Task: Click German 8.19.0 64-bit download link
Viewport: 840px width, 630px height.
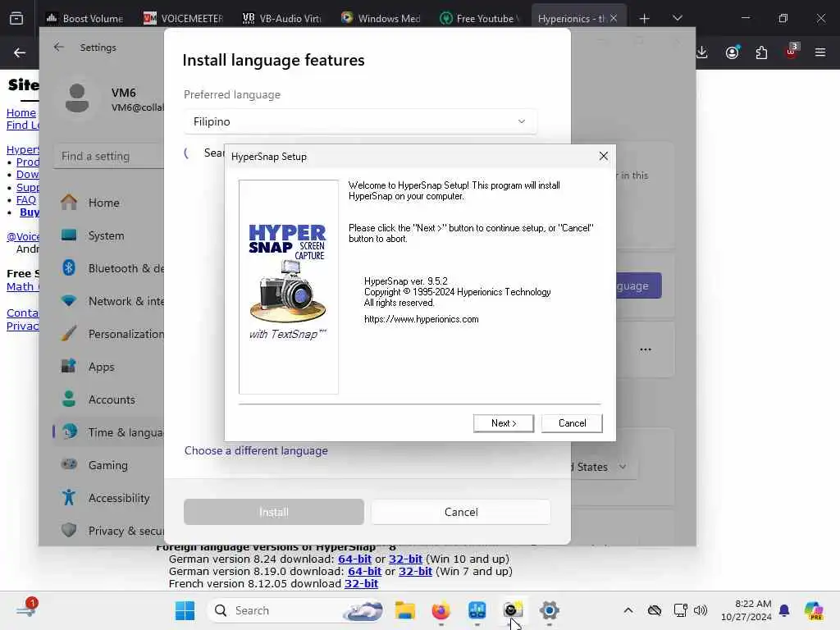Action: (364, 571)
